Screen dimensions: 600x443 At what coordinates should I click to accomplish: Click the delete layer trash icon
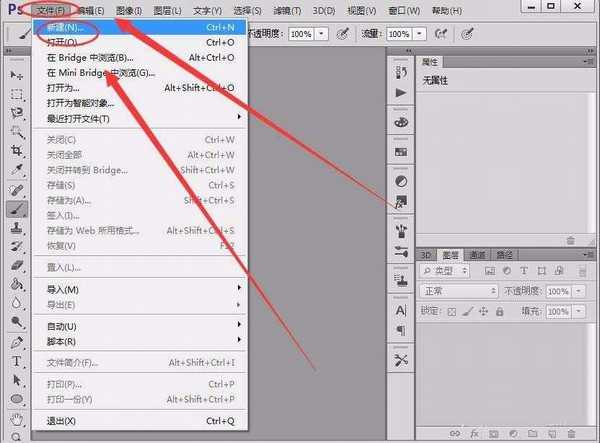[570, 433]
